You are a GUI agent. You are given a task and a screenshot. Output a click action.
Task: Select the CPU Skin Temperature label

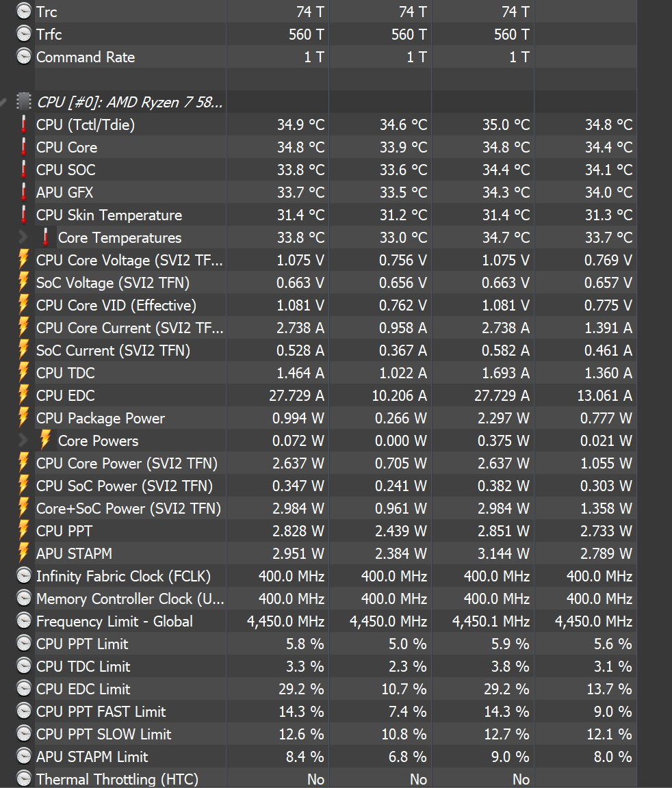(109, 215)
